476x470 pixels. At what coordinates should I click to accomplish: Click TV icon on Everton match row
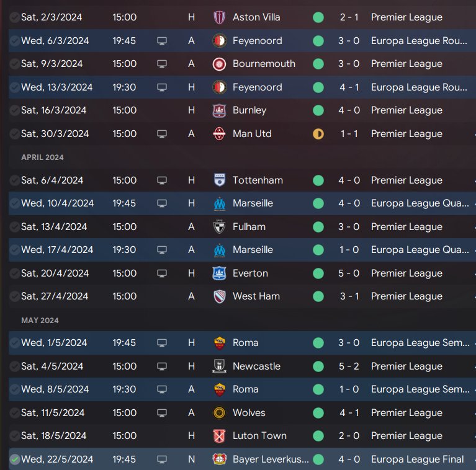click(162, 273)
